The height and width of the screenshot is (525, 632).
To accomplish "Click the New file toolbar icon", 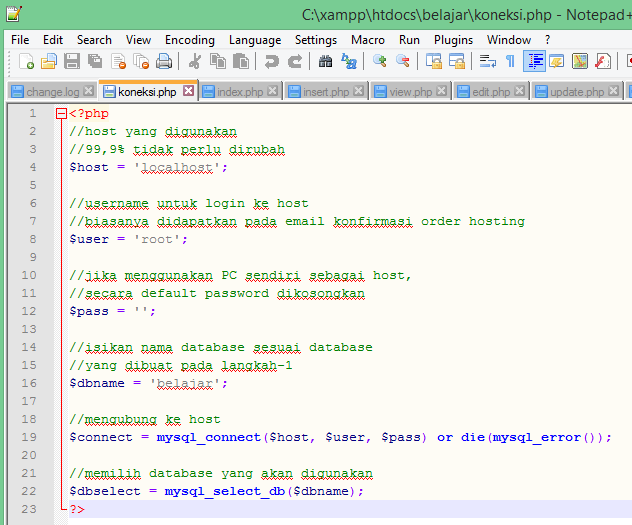I will click(x=26, y=62).
